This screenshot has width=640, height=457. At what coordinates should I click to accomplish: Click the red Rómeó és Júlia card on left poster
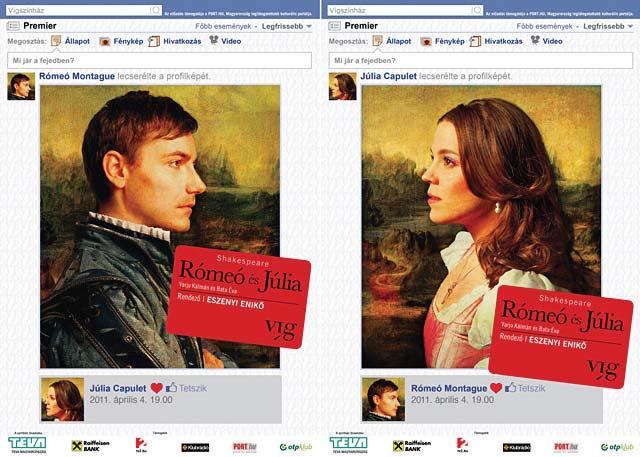click(x=239, y=297)
